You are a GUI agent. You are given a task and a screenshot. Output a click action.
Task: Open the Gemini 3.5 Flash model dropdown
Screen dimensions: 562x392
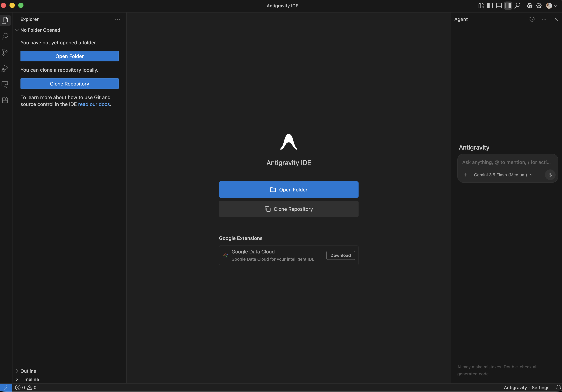coord(503,175)
